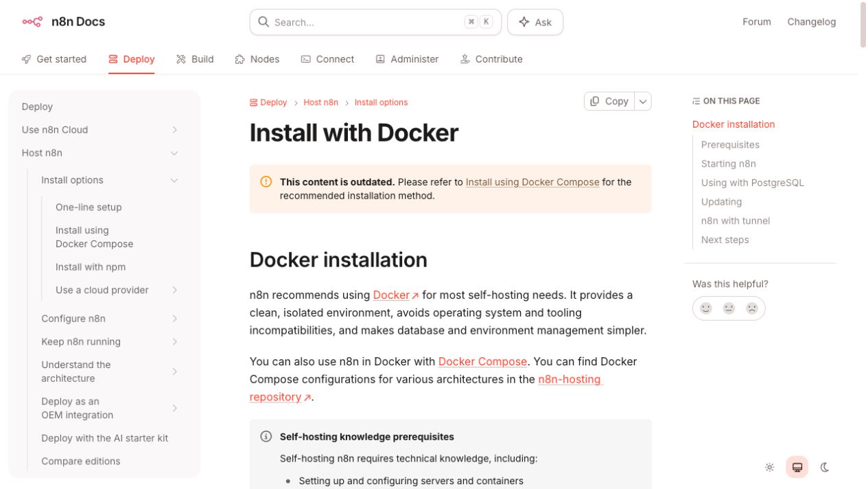This screenshot has height=489, width=868.
Task: Jump to n8n with tunnel section
Action: 736,220
